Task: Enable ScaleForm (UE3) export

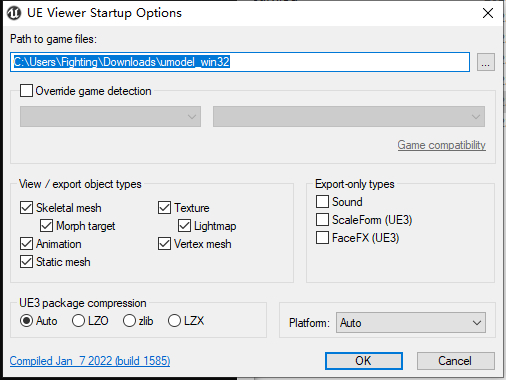Action: point(322,220)
